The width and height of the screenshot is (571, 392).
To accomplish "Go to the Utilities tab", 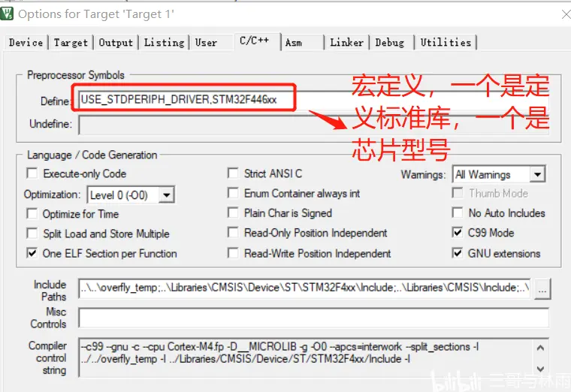I will 446,43.
